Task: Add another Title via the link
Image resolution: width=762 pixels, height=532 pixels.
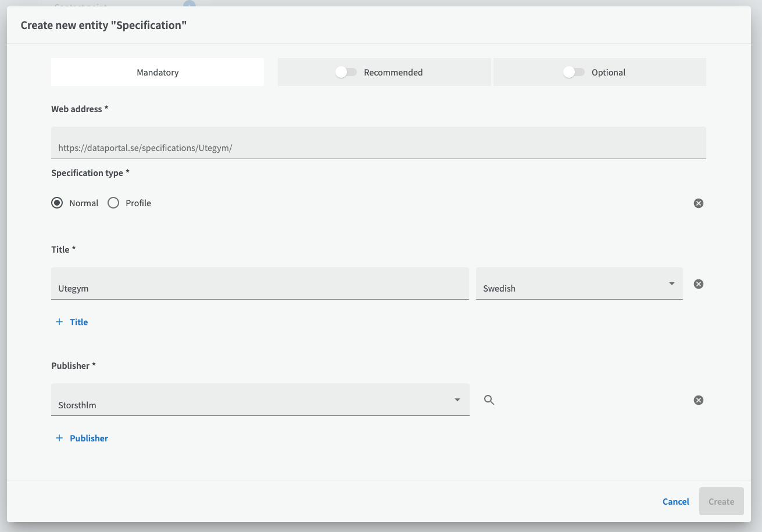Action: tap(79, 322)
